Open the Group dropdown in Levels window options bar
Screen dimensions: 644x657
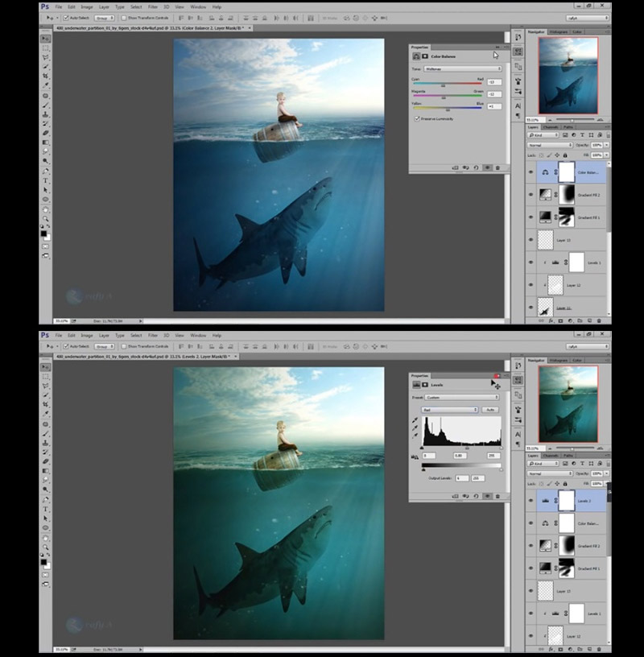click(x=105, y=346)
